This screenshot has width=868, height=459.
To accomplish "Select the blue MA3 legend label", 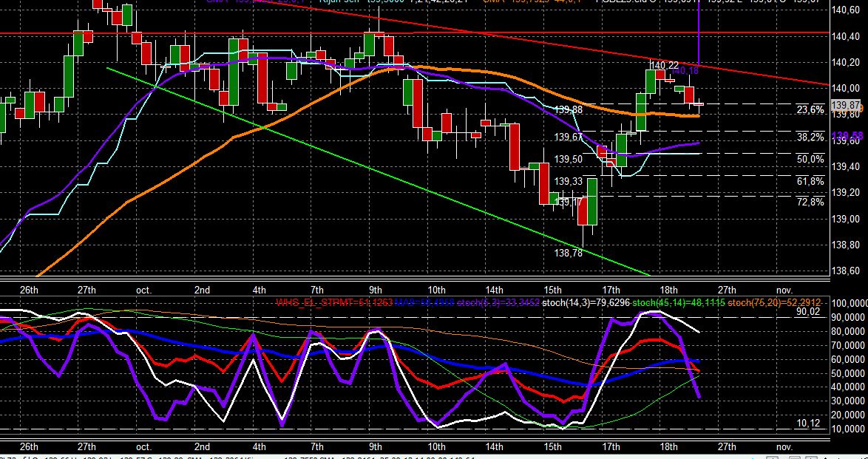I will (x=424, y=302).
